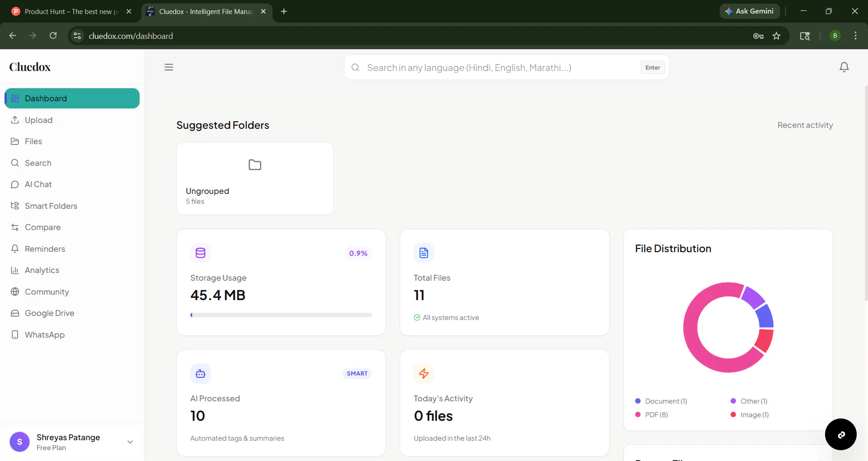868x461 pixels.
Task: Click the "File Distribution" heading
Action: coord(673,249)
